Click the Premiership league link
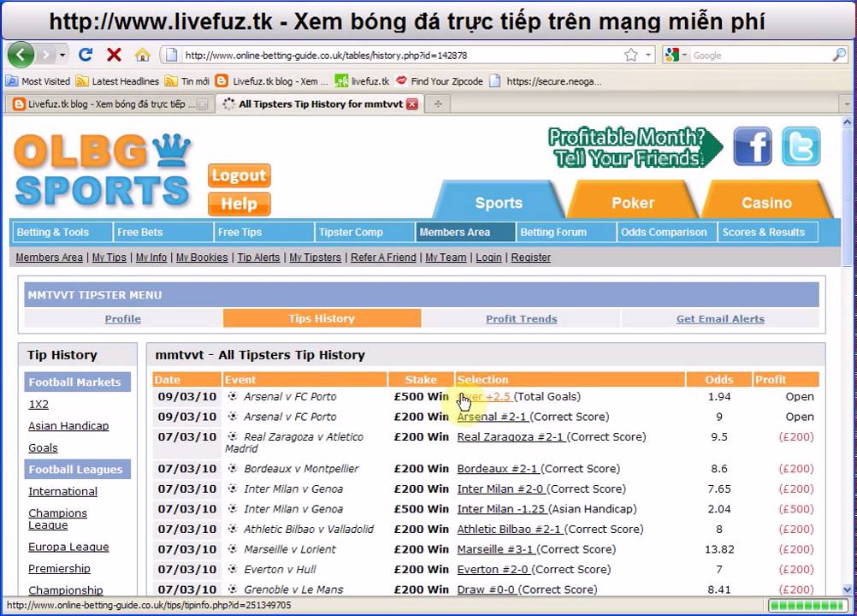 (59, 568)
